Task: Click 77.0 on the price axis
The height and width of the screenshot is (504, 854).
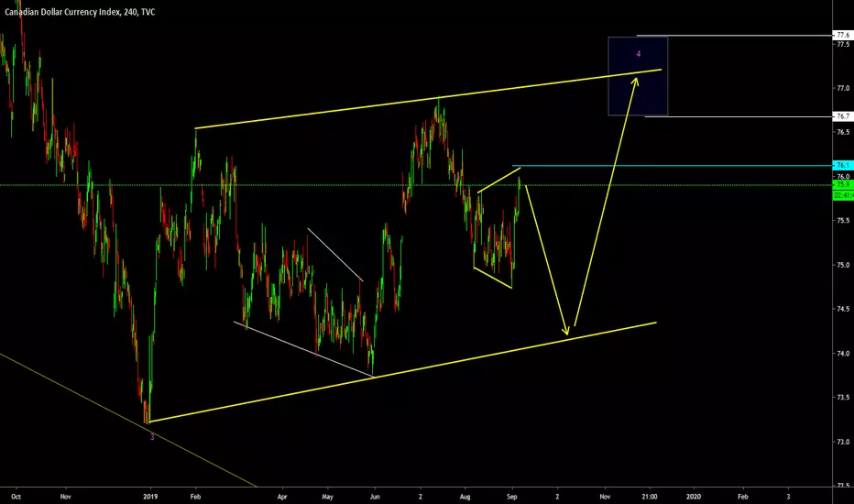Action: tap(843, 88)
